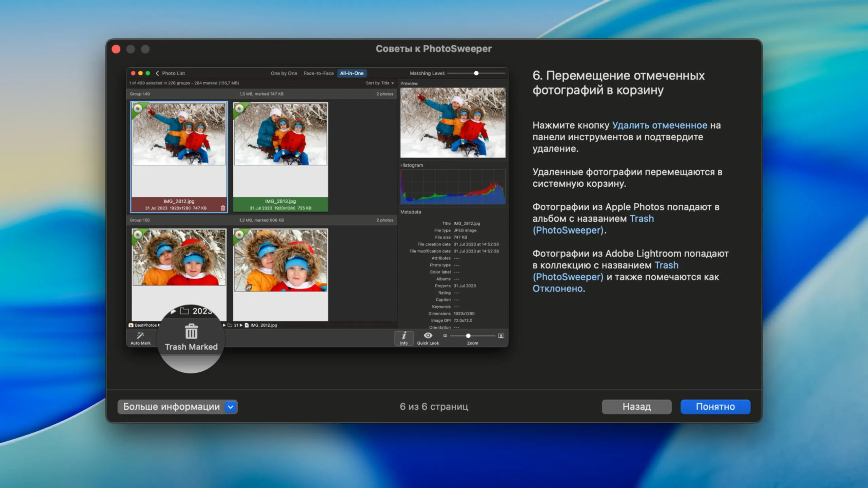Click the Group 149 header row
Viewport: 868px width, 488px height.
tap(261, 94)
